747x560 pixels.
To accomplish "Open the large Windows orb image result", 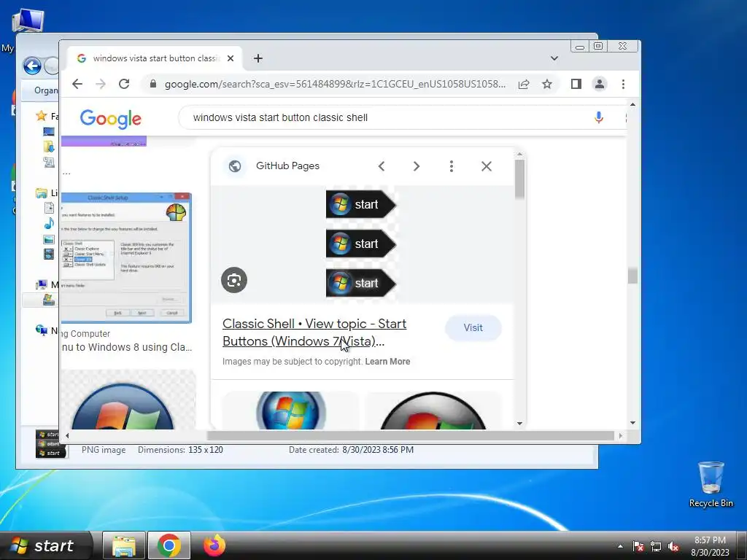I will pyautogui.click(x=128, y=400).
